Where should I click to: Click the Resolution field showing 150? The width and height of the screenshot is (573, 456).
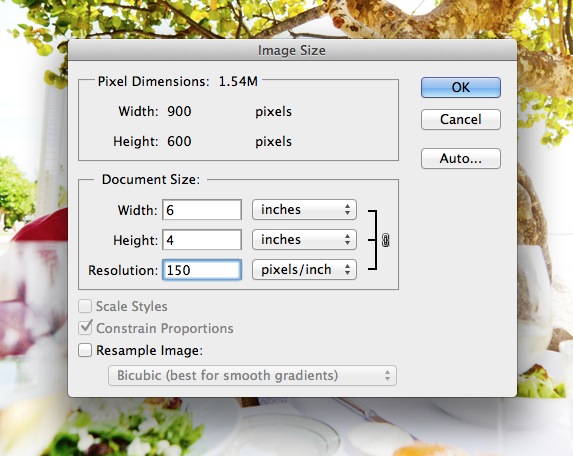point(202,270)
